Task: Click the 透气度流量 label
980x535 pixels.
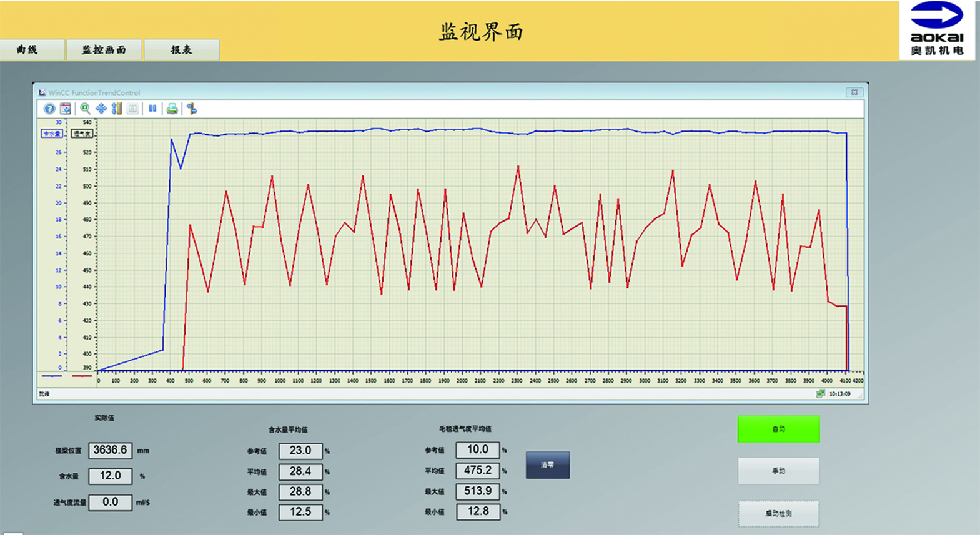Action: 70,503
